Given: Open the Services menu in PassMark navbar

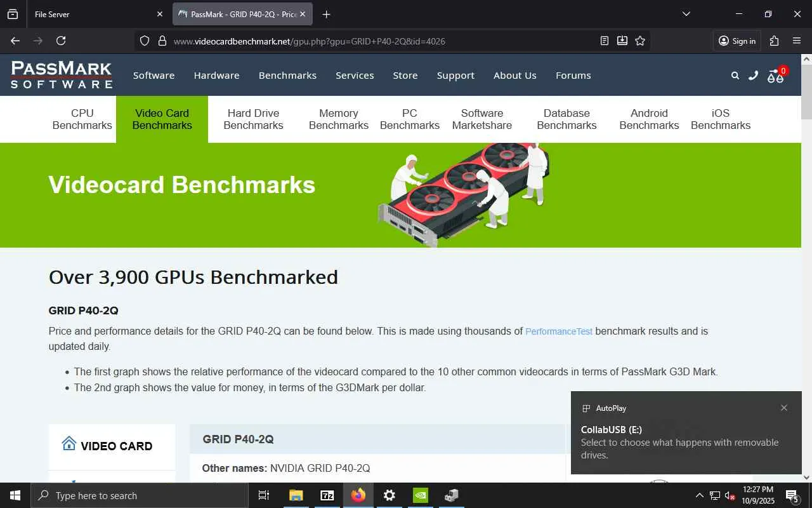Looking at the screenshot, I should pos(355,75).
